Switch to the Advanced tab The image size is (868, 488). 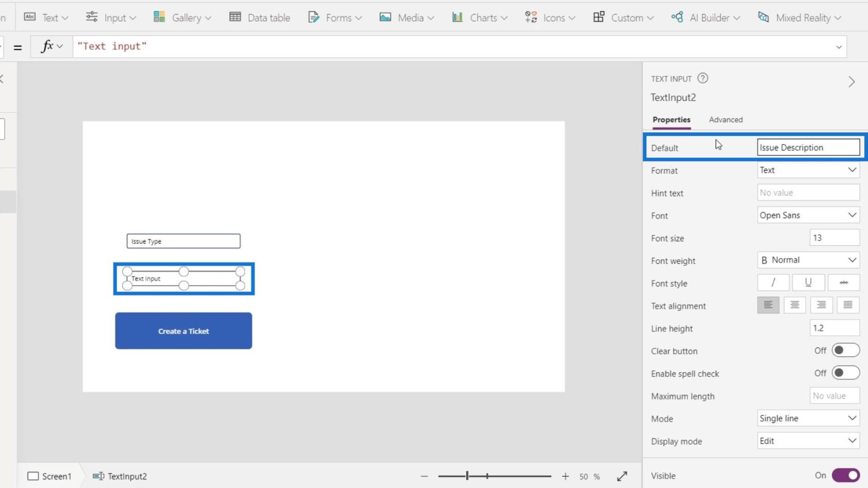click(725, 120)
